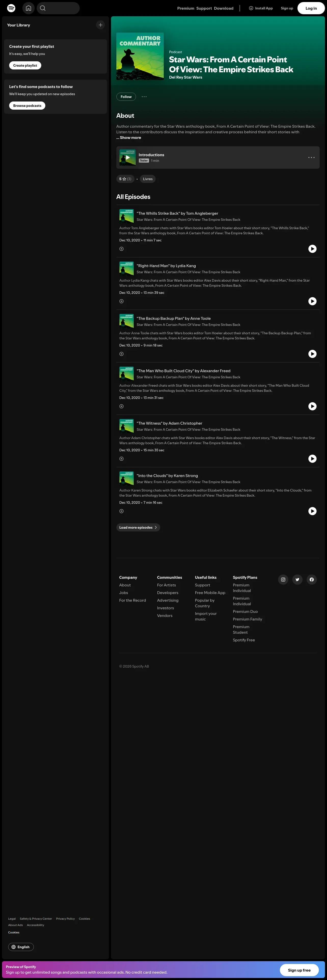
Task: Click Browse podcasts button
Action: coord(27,106)
